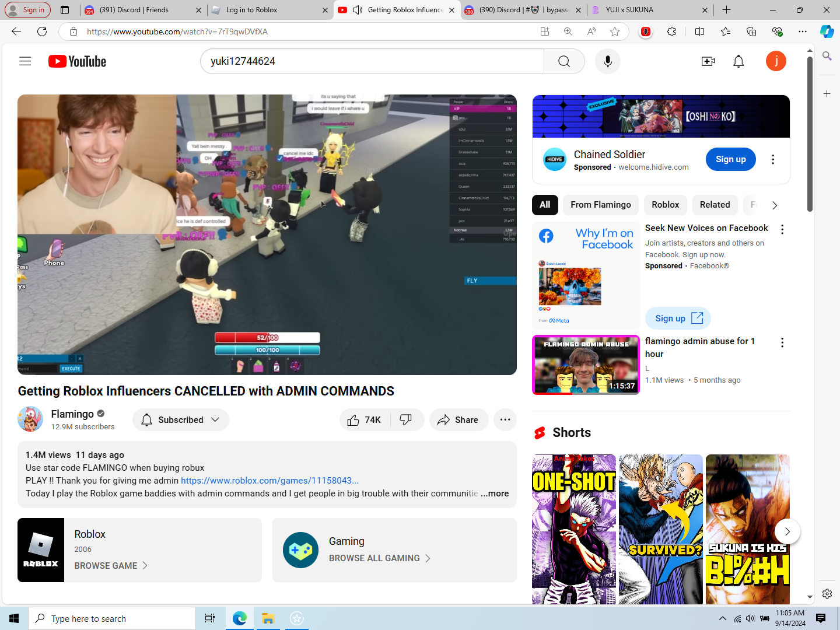The height and width of the screenshot is (630, 840).
Task: Click Facebook ad Sign up button
Action: (x=678, y=318)
